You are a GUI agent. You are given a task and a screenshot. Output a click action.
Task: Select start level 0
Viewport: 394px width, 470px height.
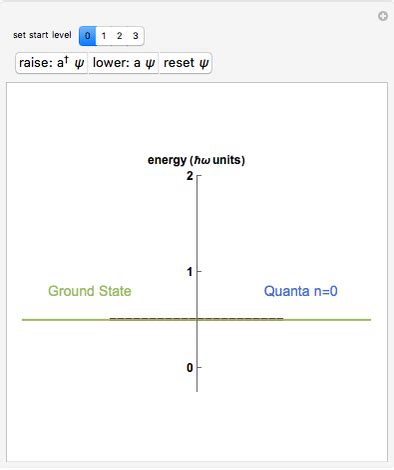[88, 36]
